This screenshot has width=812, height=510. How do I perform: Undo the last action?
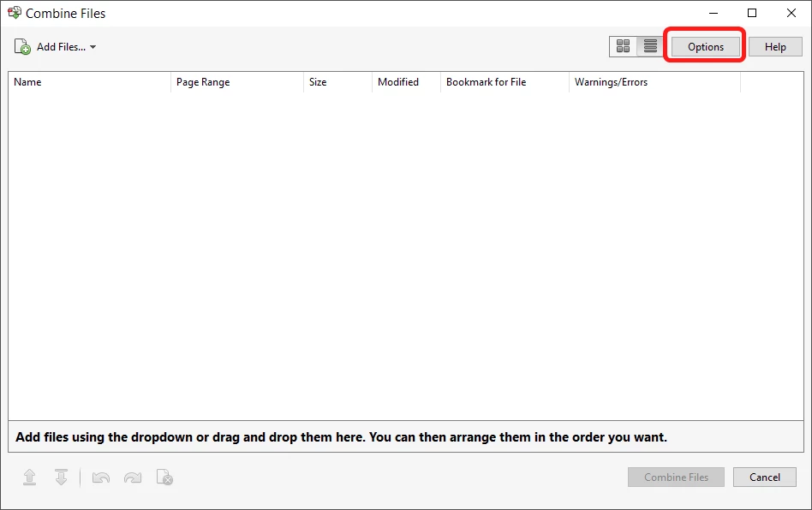(101, 477)
